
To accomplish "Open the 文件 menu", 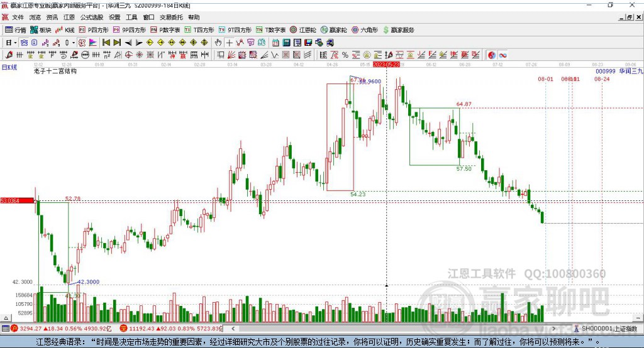I will (x=18, y=17).
